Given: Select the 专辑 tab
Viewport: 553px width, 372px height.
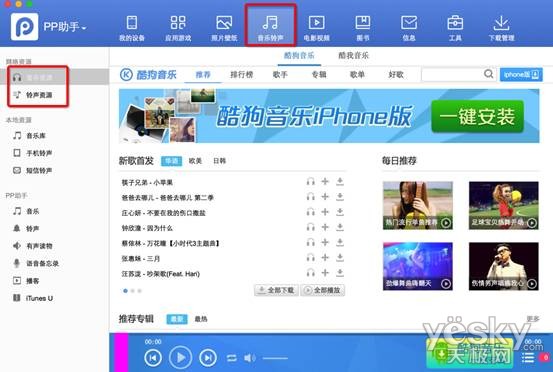Looking at the screenshot, I should (x=319, y=75).
